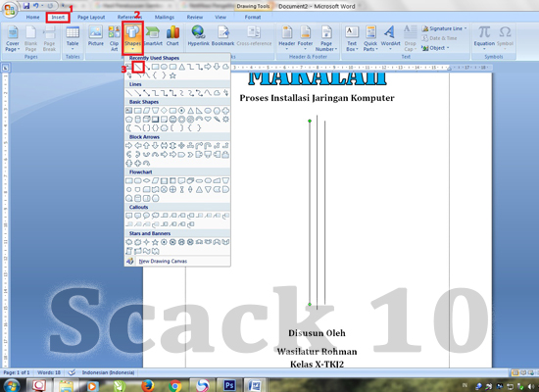The image size is (539, 392).
Task: Choose the Cloud Callout shape
Action: tap(156, 216)
